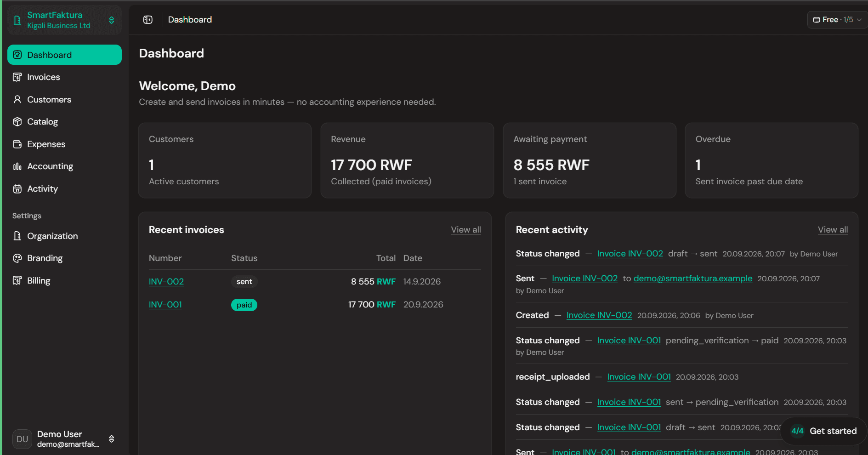This screenshot has height=455, width=868.
Task: Expand the Free 1/5 plan dropdown
Action: coord(837,20)
